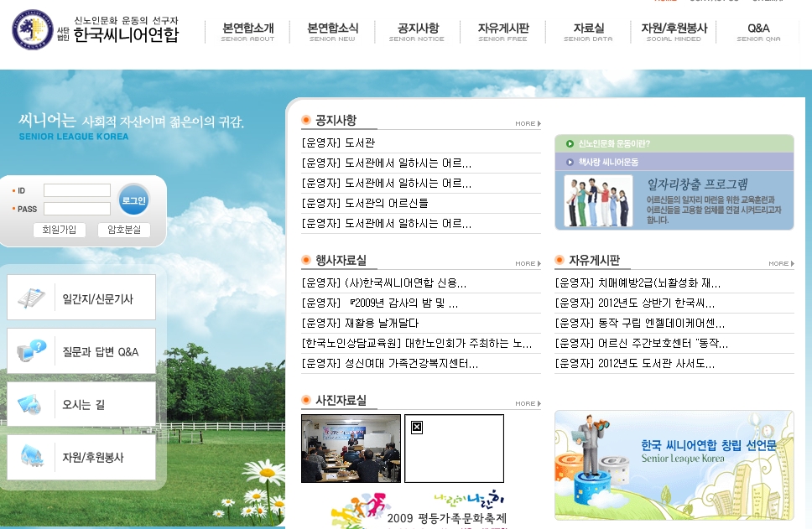812x529 pixels.
Task: Click the 암호분실 lost password button
Action: [x=124, y=230]
